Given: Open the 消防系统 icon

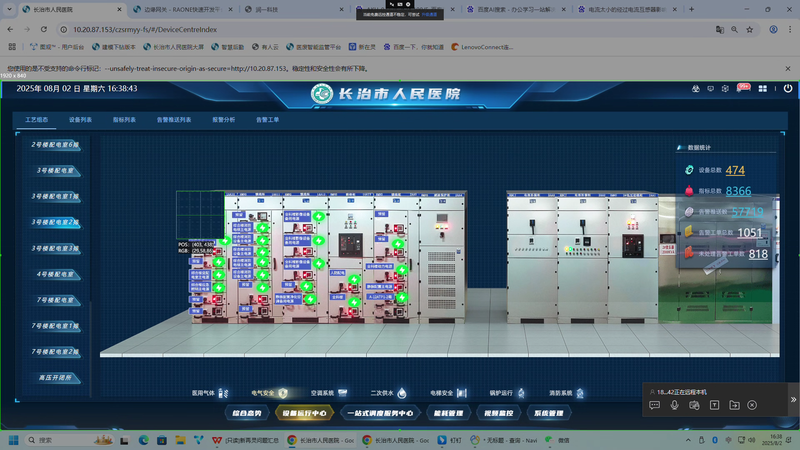Looking at the screenshot, I should (580, 393).
